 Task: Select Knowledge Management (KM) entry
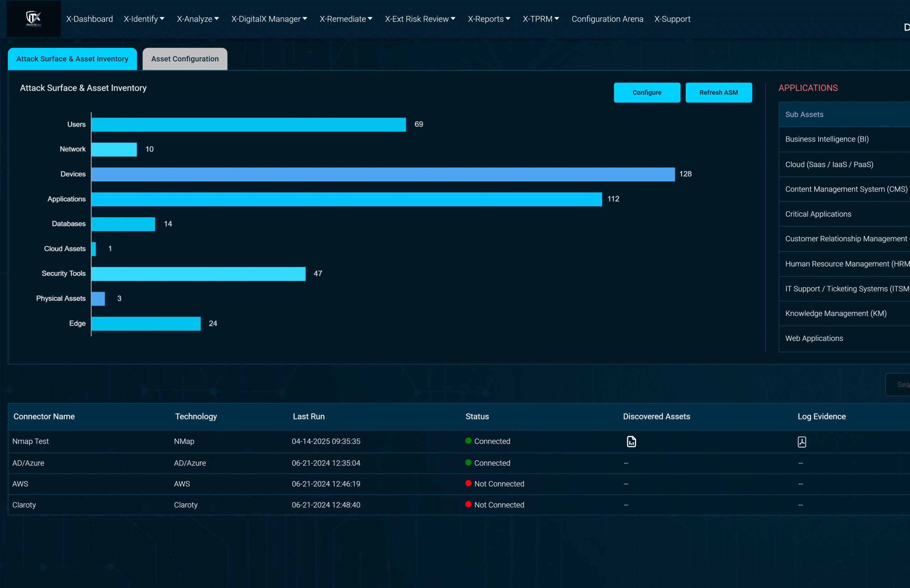pyautogui.click(x=844, y=314)
